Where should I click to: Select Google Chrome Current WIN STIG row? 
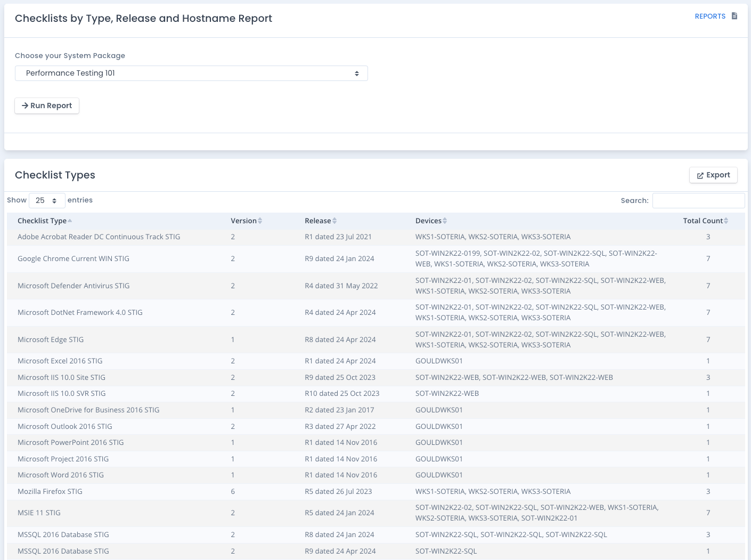pos(376,258)
